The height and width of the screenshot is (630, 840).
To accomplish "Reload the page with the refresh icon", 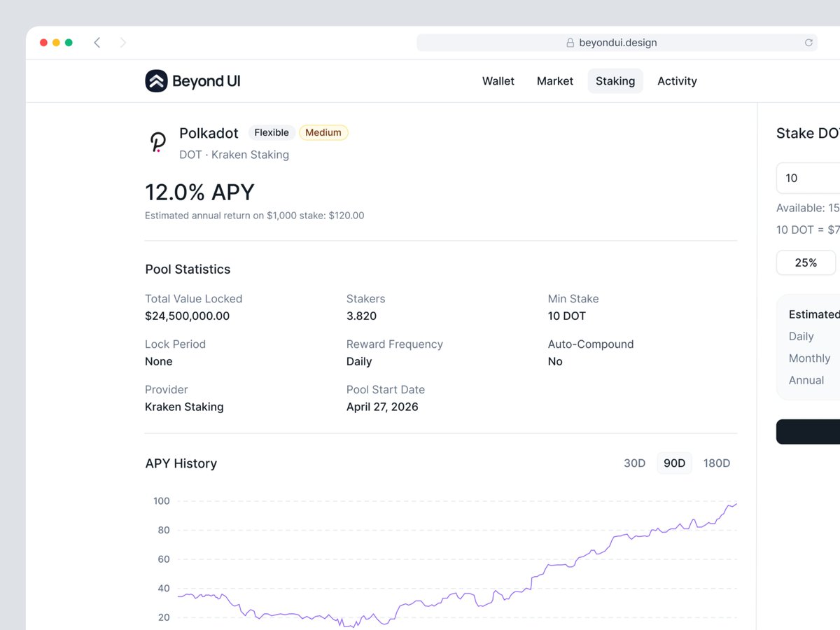I will click(x=808, y=43).
